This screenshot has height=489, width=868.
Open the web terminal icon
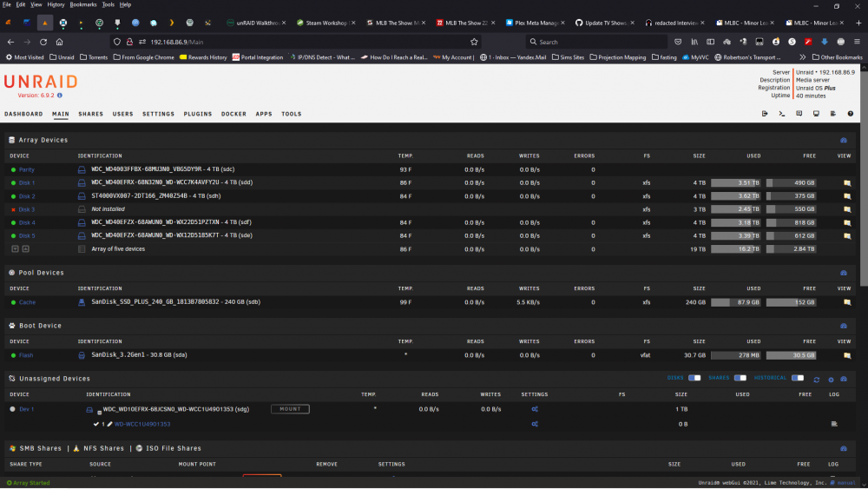pyautogui.click(x=782, y=114)
